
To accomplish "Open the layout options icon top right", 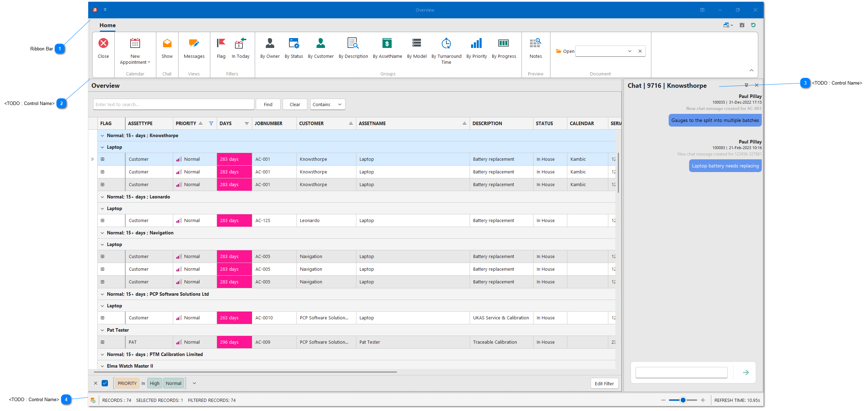I will [728, 25].
